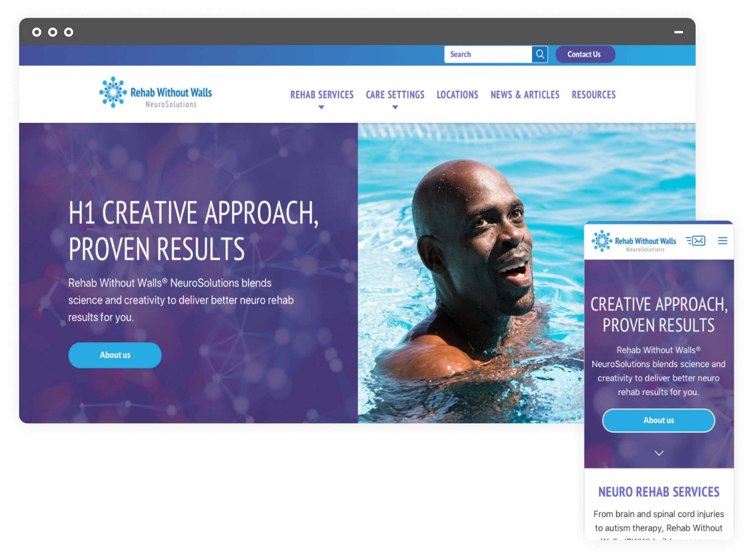Click the desktop About Us button
This screenshot has width=753, height=560.
(115, 354)
